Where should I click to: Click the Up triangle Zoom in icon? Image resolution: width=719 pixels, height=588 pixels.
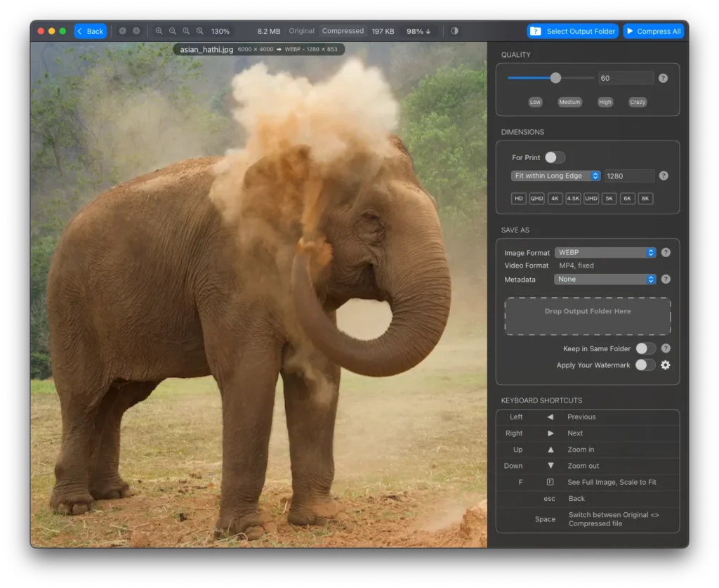click(x=550, y=450)
